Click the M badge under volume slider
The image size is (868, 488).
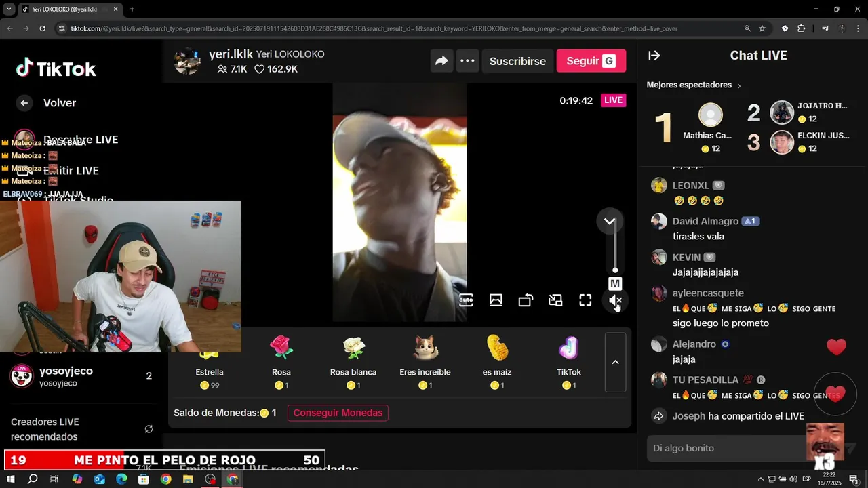point(615,283)
